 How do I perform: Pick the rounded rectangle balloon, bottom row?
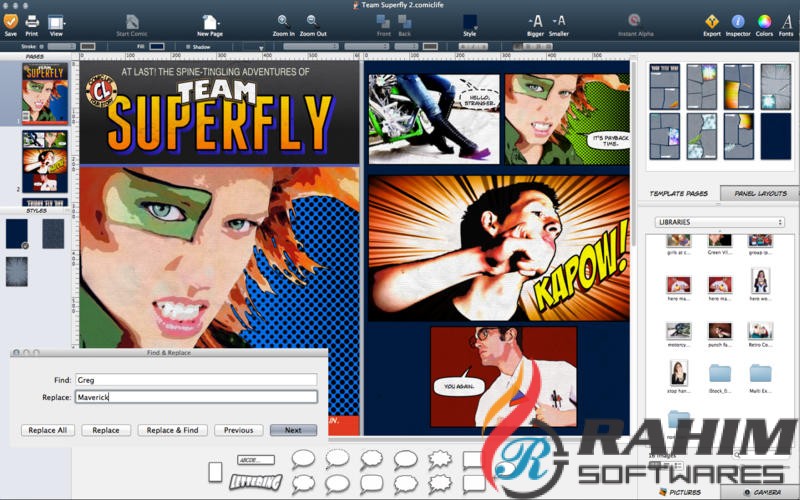(x=371, y=483)
